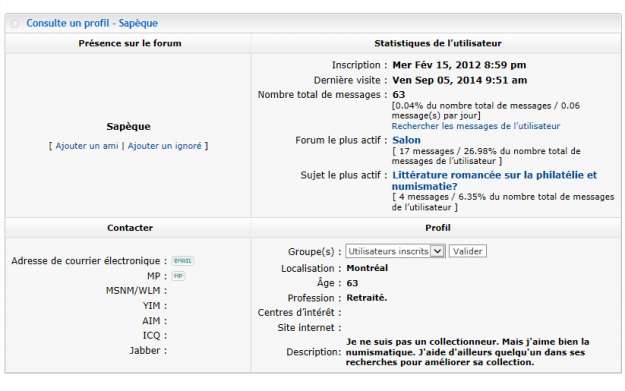This screenshot has height=391, width=625.
Task: Click the Nombre total de messages label
Action: [322, 95]
